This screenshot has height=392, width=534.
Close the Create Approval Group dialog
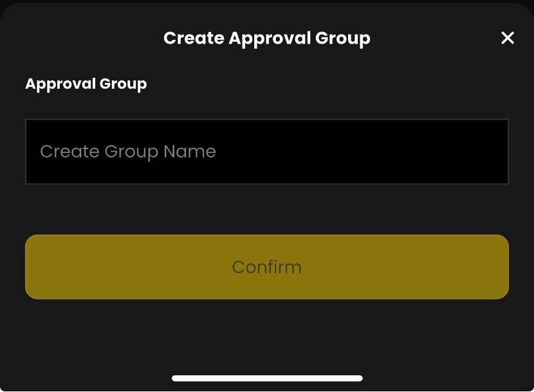tap(508, 38)
